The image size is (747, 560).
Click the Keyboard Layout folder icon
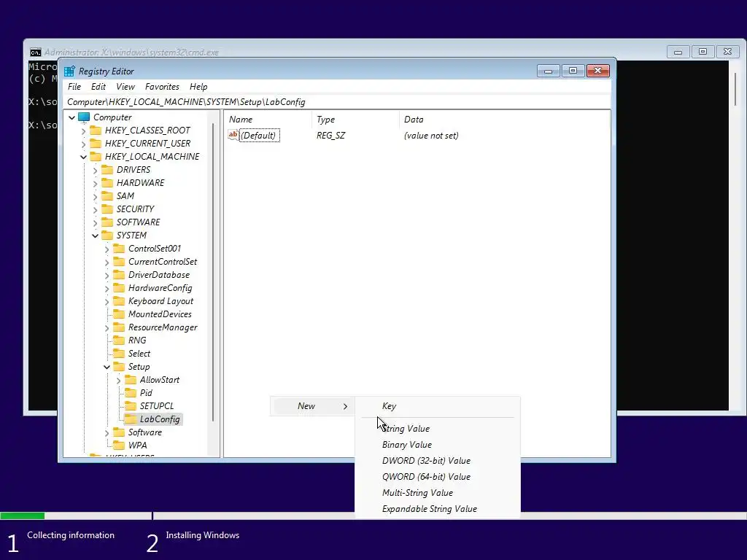coord(119,301)
